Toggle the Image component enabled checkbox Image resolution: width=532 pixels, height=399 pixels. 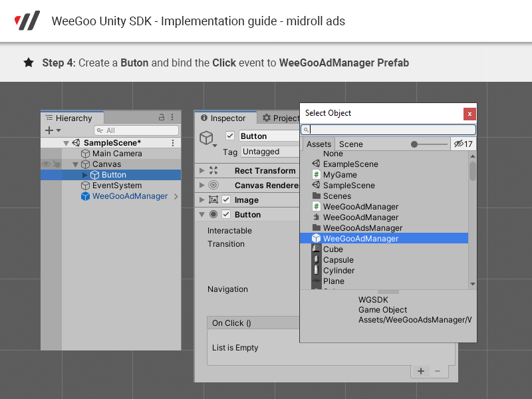pos(226,199)
